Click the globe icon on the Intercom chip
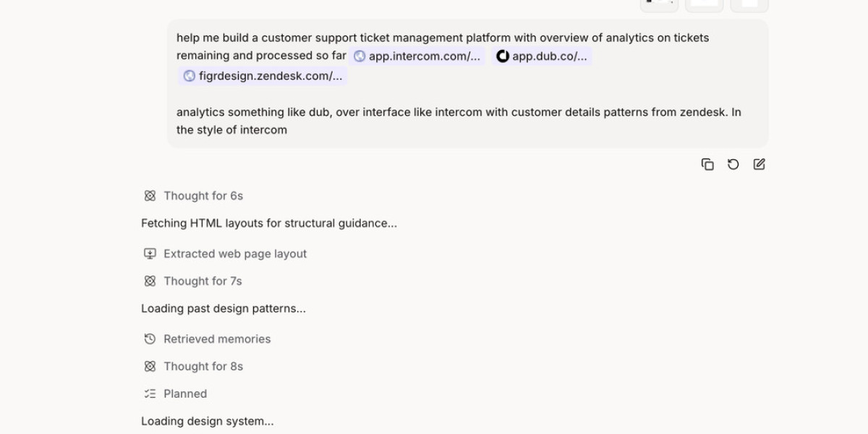868x434 pixels. pyautogui.click(x=359, y=56)
